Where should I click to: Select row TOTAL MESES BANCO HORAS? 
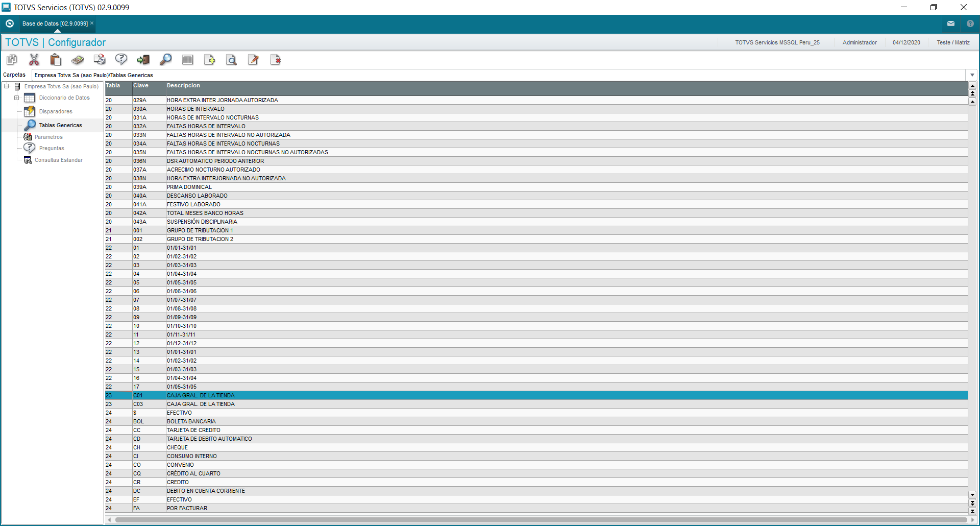coord(536,213)
